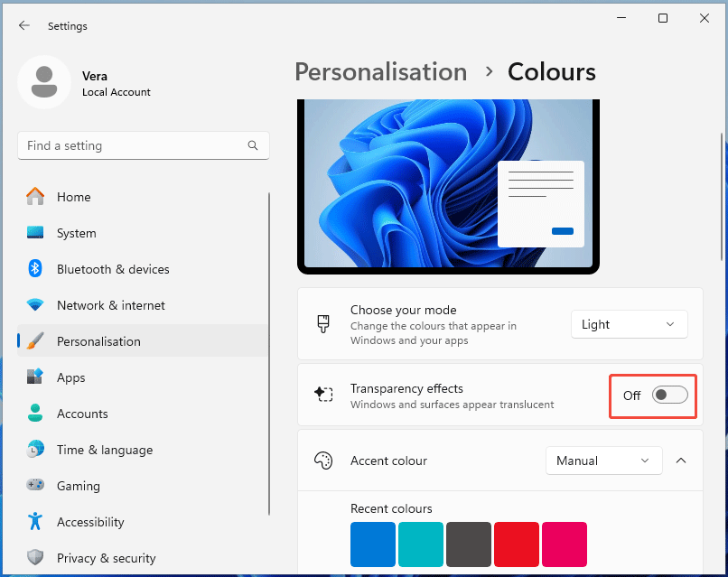The image size is (728, 577).
Task: Open the Accent colour Manual dropdown
Action: tap(603, 461)
